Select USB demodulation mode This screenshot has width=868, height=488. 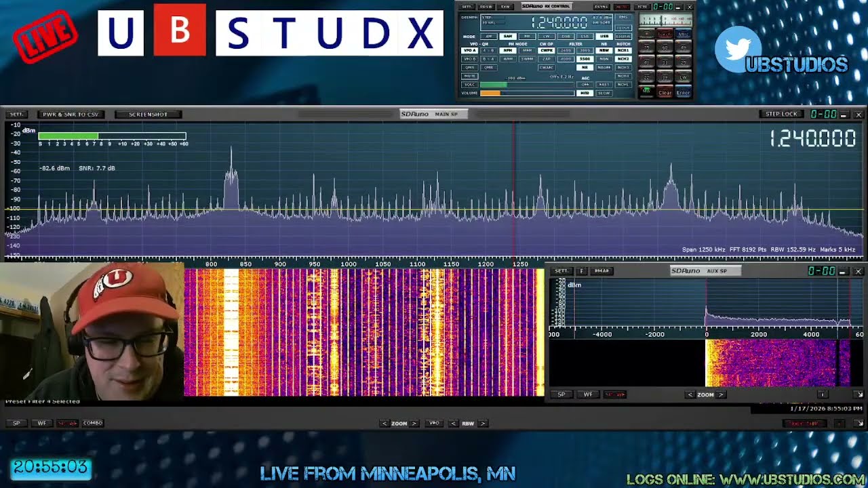[604, 36]
